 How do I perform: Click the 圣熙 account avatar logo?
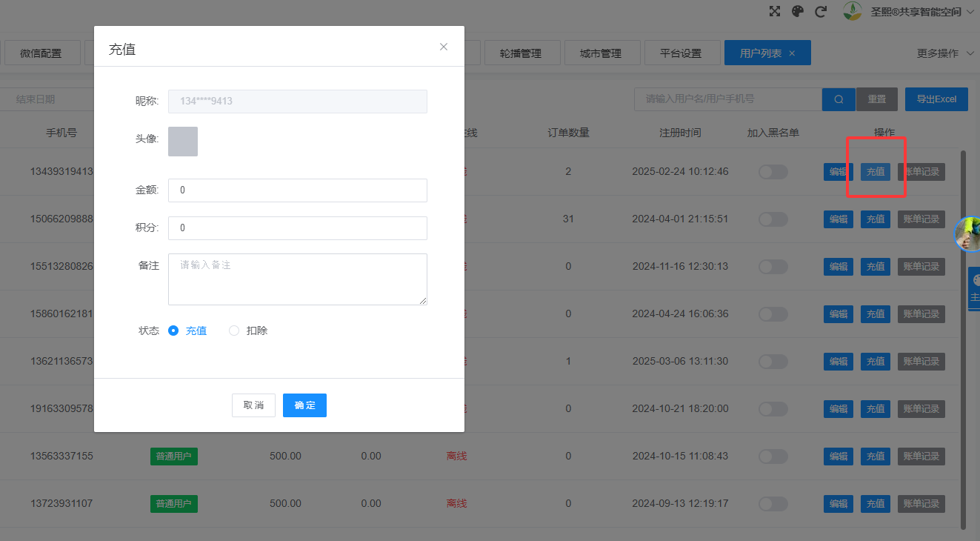coord(853,11)
